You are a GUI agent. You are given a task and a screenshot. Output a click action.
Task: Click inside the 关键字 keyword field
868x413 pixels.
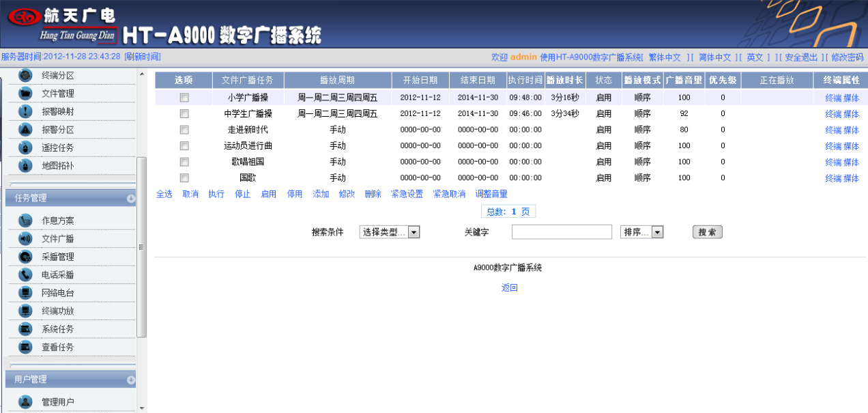[561, 231]
